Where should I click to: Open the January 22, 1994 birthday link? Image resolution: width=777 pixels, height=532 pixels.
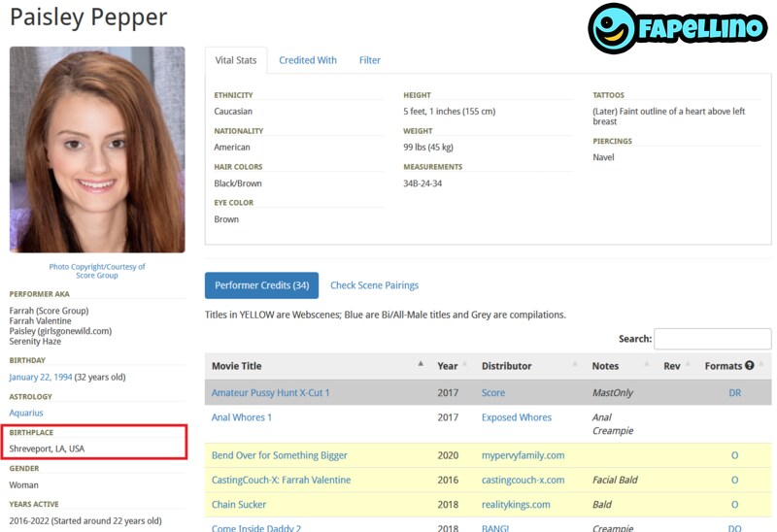(41, 377)
